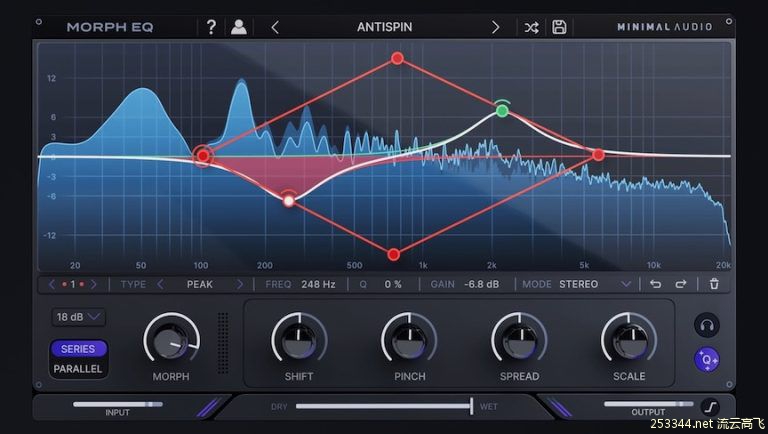Open the help question mark icon

(211, 27)
